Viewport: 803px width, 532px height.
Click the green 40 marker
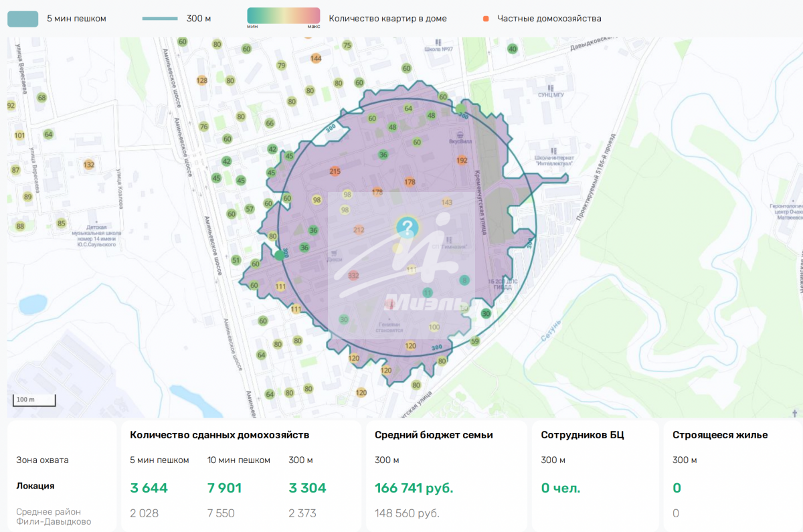tap(513, 49)
